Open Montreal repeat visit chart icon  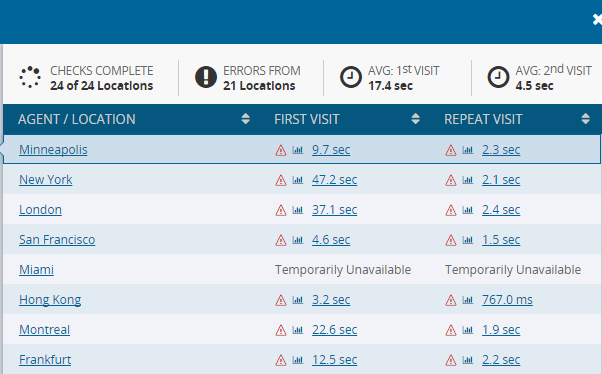[x=468, y=329]
